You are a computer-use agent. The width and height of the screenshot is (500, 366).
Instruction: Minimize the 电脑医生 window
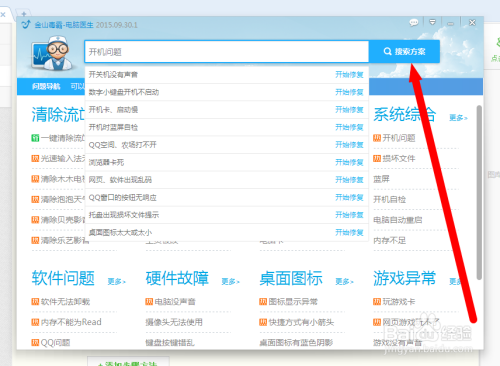click(451, 23)
